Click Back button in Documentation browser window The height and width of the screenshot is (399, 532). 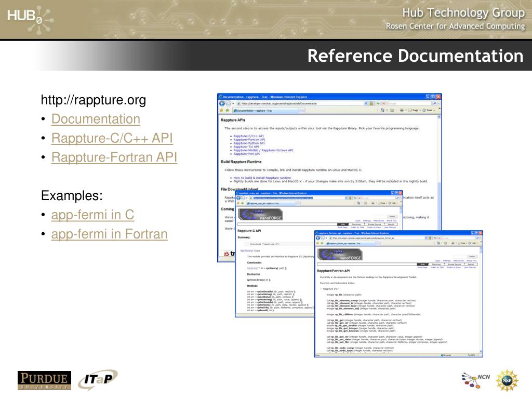point(222,103)
